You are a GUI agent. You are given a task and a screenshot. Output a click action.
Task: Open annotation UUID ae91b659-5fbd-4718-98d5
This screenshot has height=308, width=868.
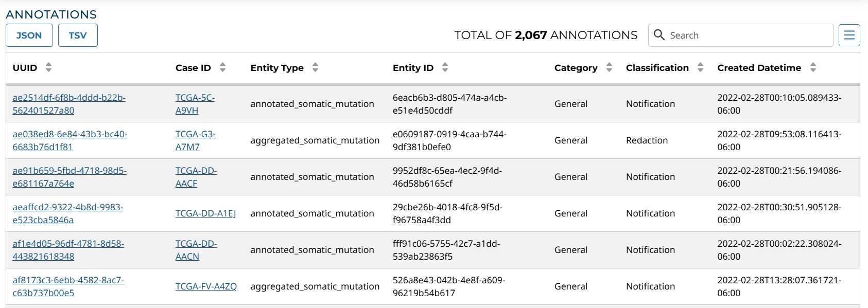pyautogui.click(x=69, y=171)
